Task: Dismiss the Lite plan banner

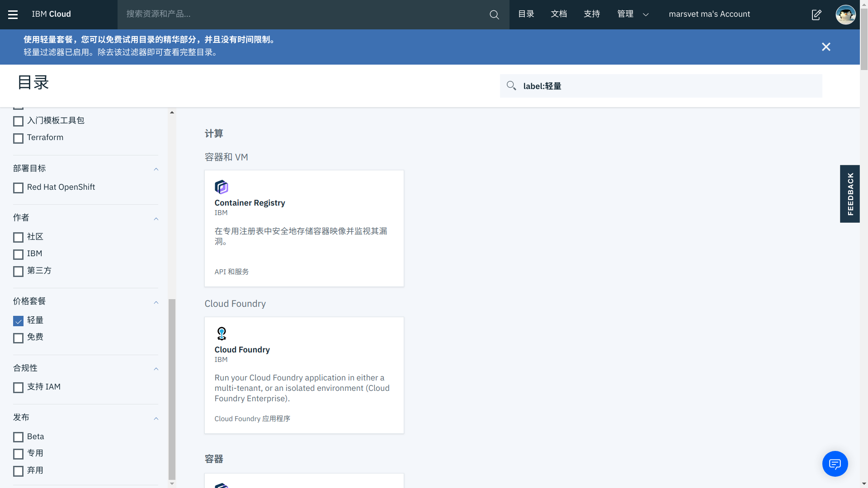Action: click(826, 47)
